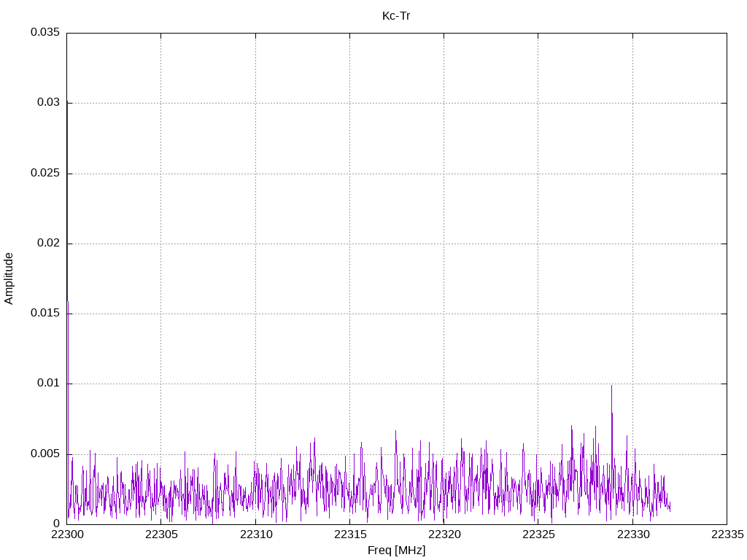Click the top of the tall 22300 MHz spike
This screenshot has width=747, height=560.
point(67,101)
